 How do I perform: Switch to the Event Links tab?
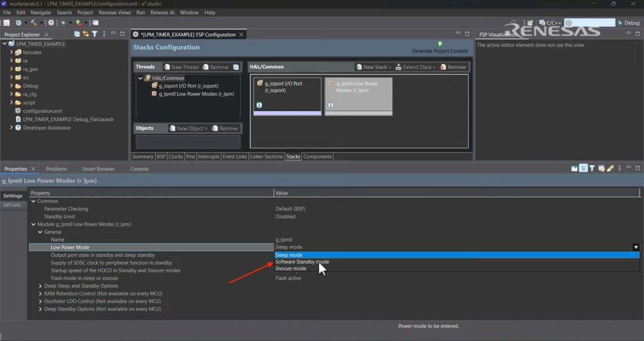[235, 156]
